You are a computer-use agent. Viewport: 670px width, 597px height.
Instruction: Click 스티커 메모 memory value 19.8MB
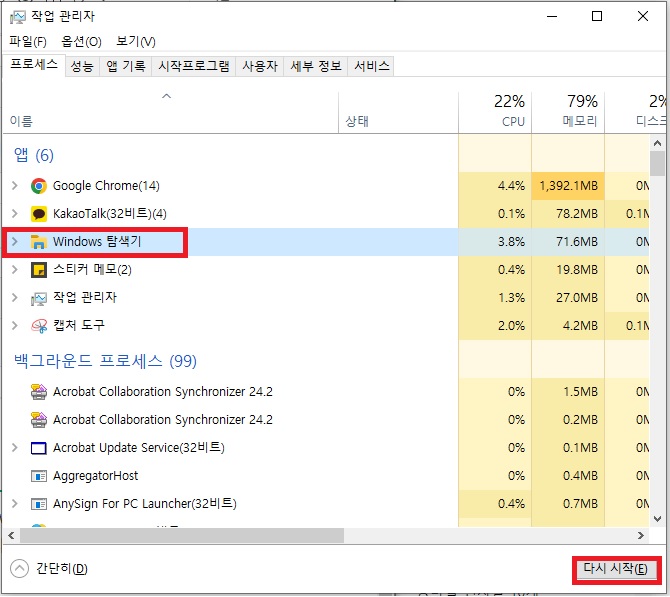(x=577, y=270)
